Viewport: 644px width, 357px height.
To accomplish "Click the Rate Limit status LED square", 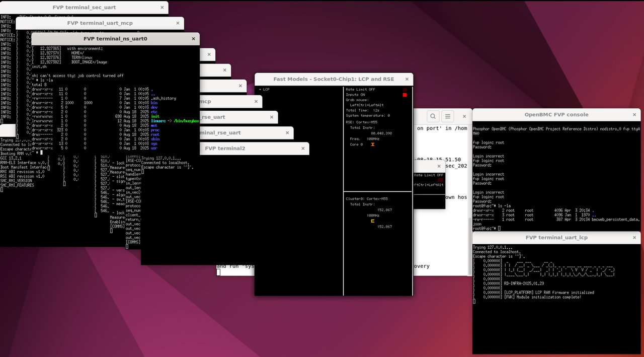I will coord(405,89).
